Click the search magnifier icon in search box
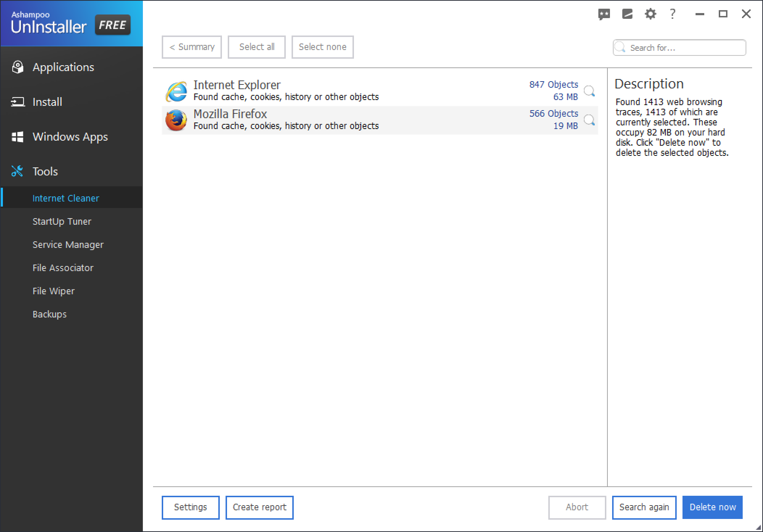This screenshot has height=532, width=763. 620,47
